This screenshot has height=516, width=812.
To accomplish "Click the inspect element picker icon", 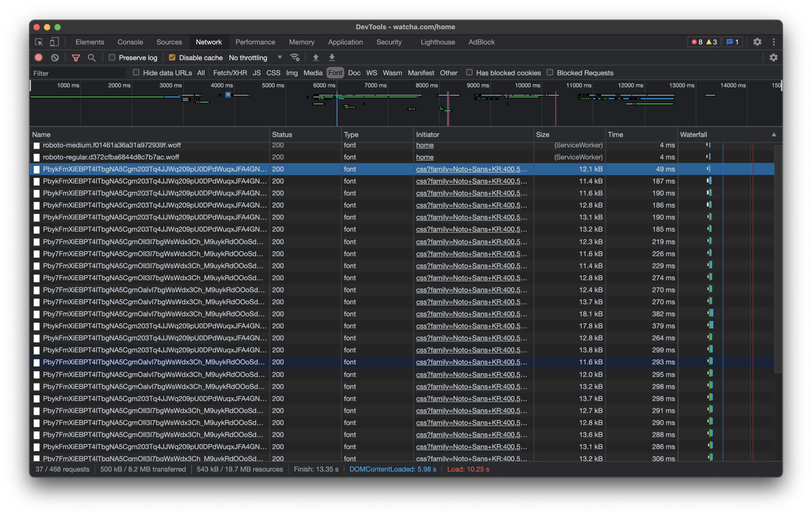I will (39, 42).
